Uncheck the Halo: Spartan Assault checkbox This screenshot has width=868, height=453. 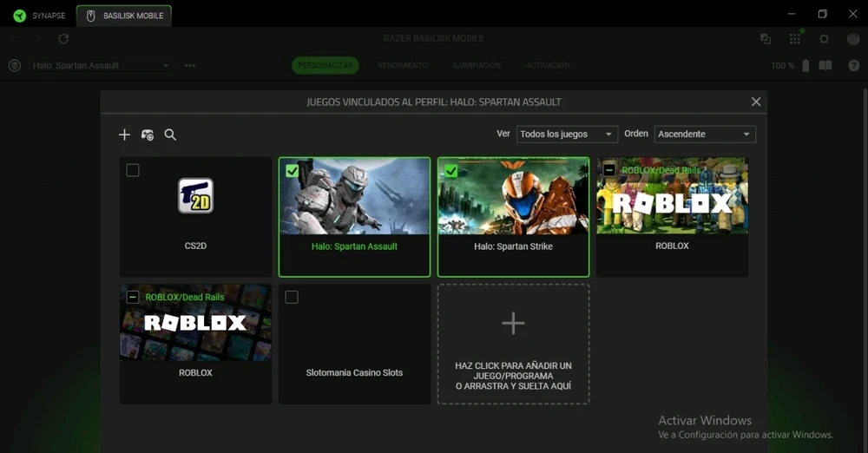[292, 171]
